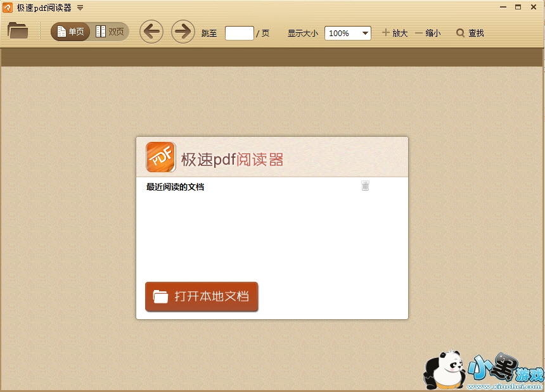Open the display size combo box arrow
The width and height of the screenshot is (545, 392).
(364, 33)
